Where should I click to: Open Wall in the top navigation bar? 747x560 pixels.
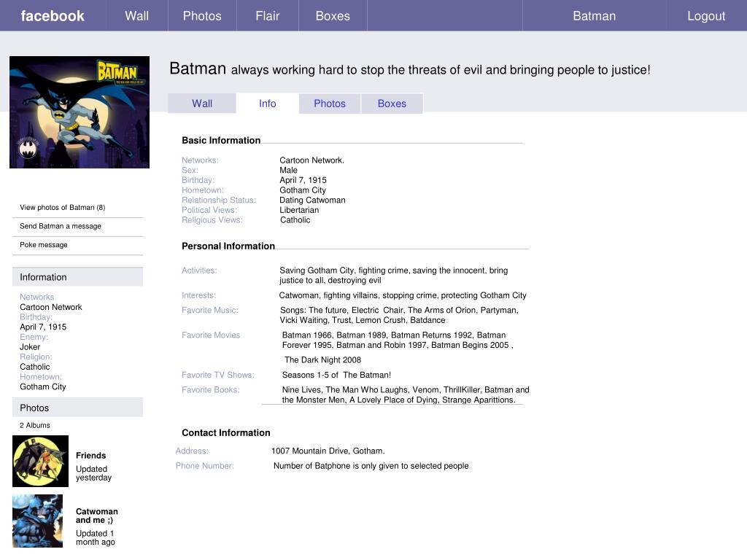click(x=136, y=16)
